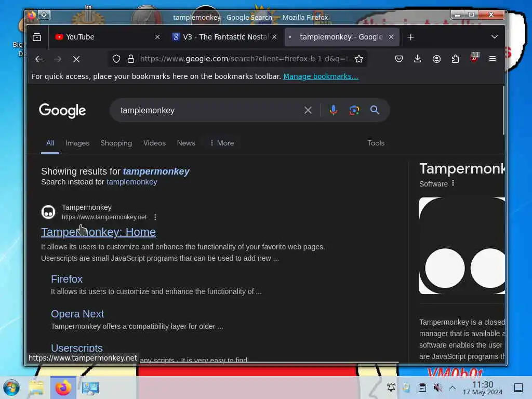This screenshot has width=532, height=399.
Task: Open the search Tools button
Action: point(376,143)
